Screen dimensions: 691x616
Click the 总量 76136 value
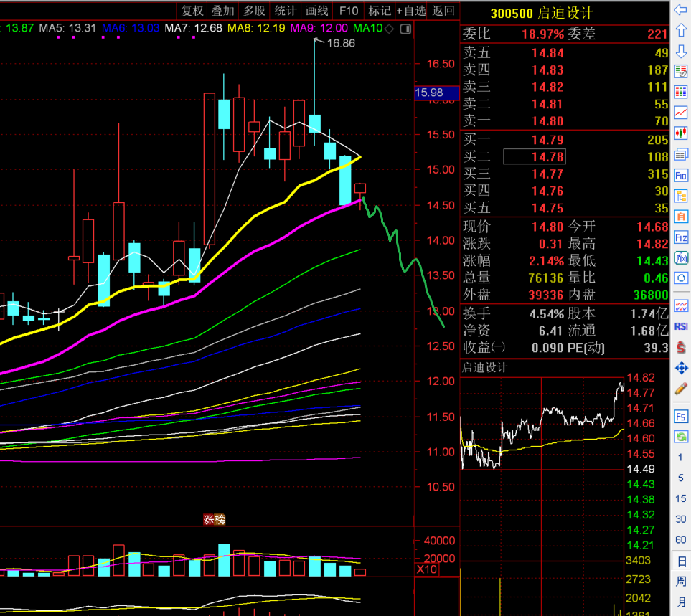coord(546,278)
